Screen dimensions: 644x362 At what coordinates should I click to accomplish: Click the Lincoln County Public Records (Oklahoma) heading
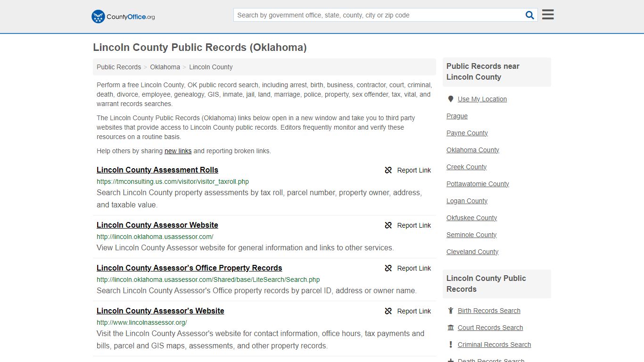[200, 48]
